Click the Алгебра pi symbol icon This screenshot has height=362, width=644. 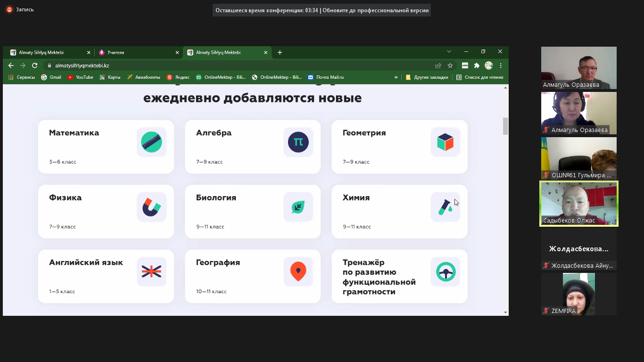click(298, 142)
